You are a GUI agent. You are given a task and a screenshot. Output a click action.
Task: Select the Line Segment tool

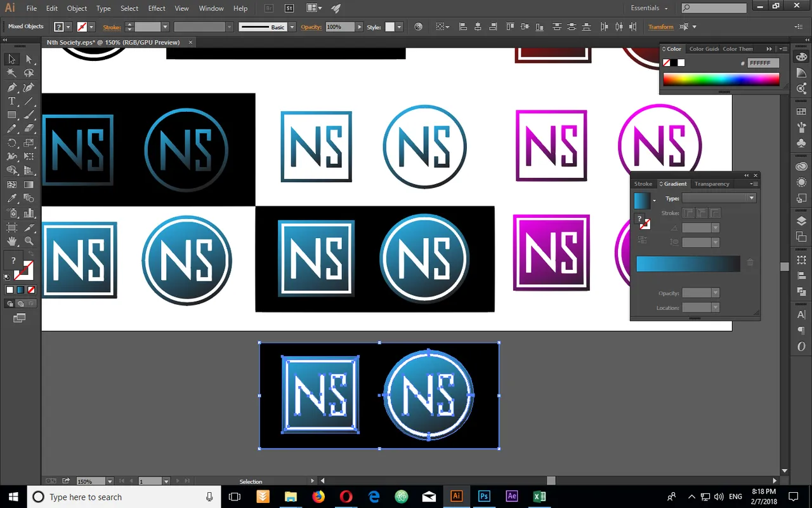point(29,102)
